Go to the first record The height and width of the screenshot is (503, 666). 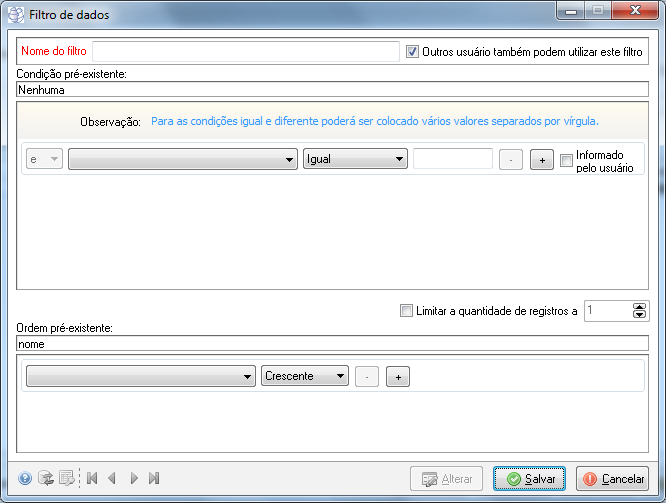pyautogui.click(x=92, y=479)
